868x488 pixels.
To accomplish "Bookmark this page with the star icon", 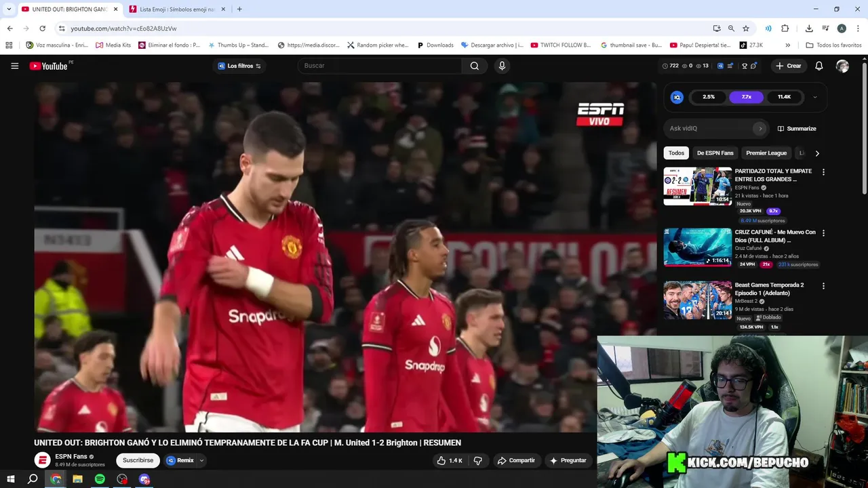I will coord(746,28).
